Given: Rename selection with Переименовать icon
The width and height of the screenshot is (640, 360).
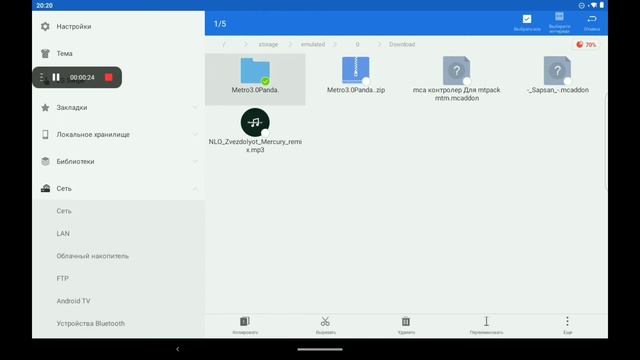Looking at the screenshot, I should (486, 322).
